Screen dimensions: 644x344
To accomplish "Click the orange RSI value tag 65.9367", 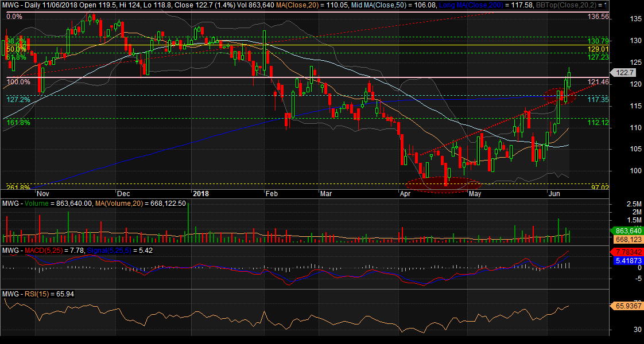I will pos(627,306).
